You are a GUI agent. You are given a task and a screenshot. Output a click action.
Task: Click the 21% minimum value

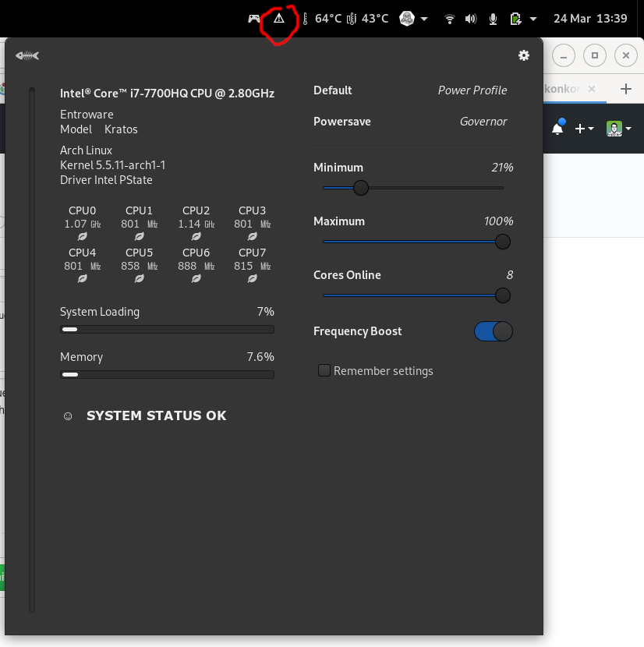pyautogui.click(x=502, y=168)
